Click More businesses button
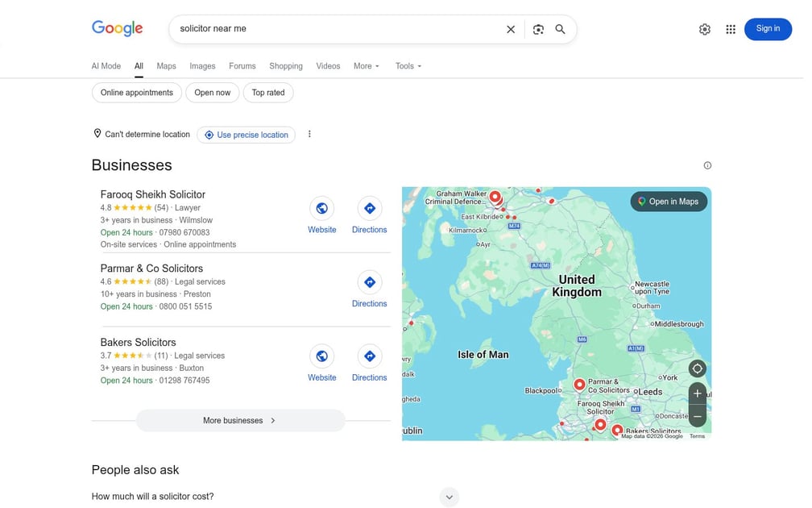Viewport: 812px width, 508px height. [x=240, y=420]
